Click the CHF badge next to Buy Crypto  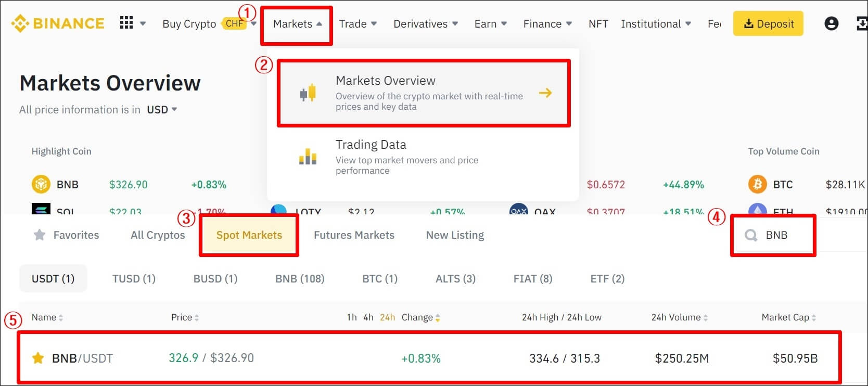pos(234,23)
